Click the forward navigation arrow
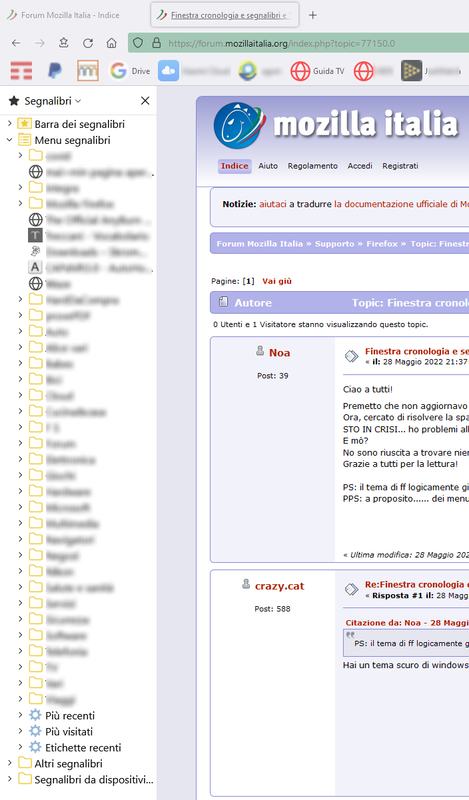469x800 pixels. click(40, 43)
